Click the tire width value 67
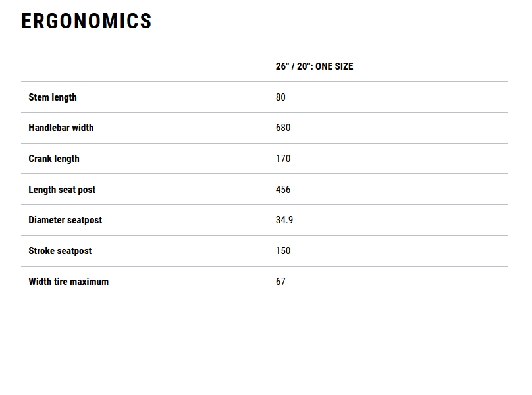The image size is (532, 395). pyautogui.click(x=280, y=282)
